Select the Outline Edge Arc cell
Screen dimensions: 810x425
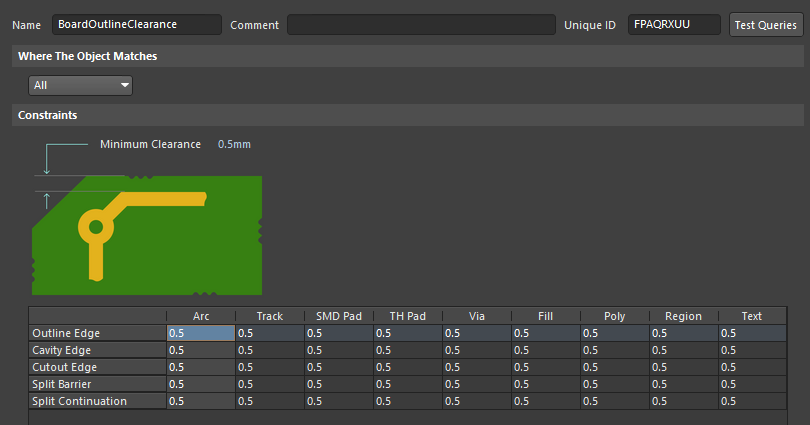(201, 333)
